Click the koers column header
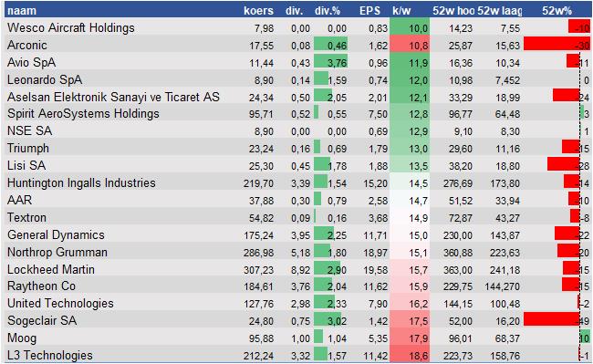Image resolution: width=593 pixels, height=364 pixels. pyautogui.click(x=258, y=10)
